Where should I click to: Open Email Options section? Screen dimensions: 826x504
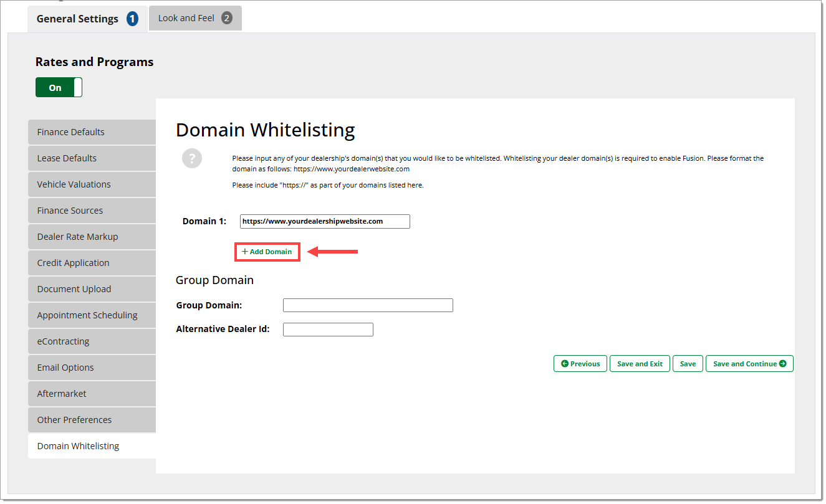(92, 368)
